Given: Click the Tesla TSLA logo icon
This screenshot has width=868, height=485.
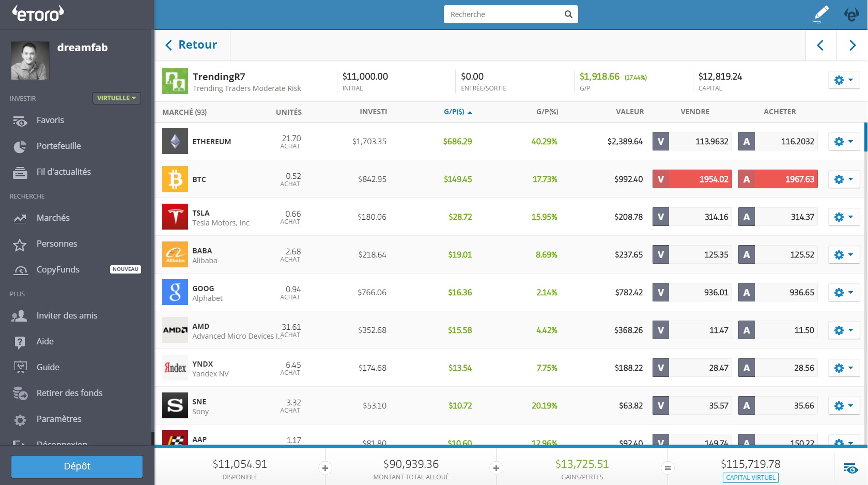Looking at the screenshot, I should [175, 217].
